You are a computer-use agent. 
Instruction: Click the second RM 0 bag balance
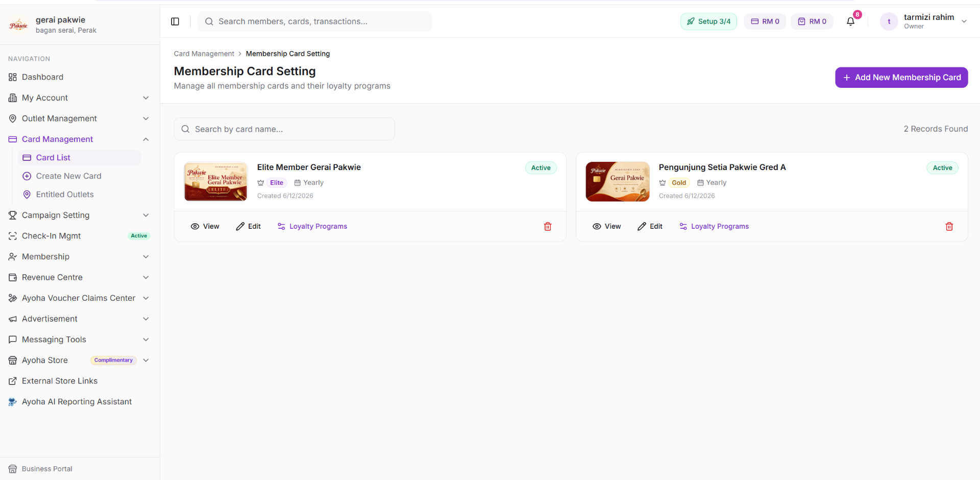click(x=812, y=21)
